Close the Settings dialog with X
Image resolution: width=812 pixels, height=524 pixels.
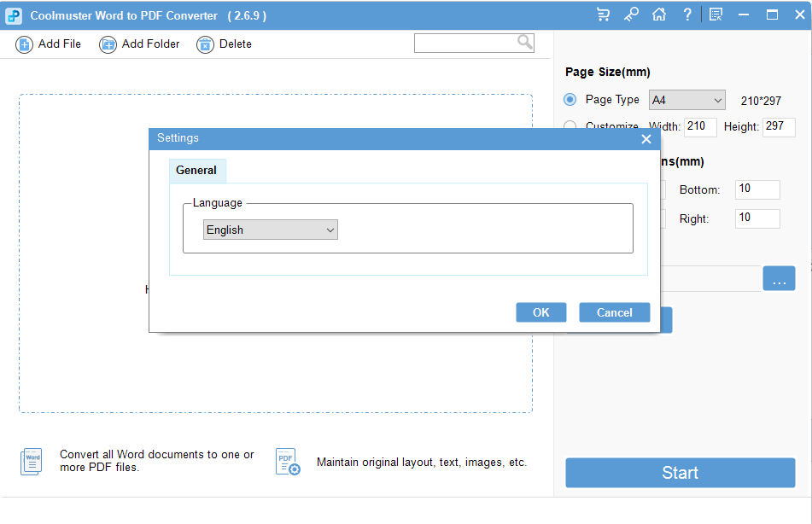click(646, 139)
